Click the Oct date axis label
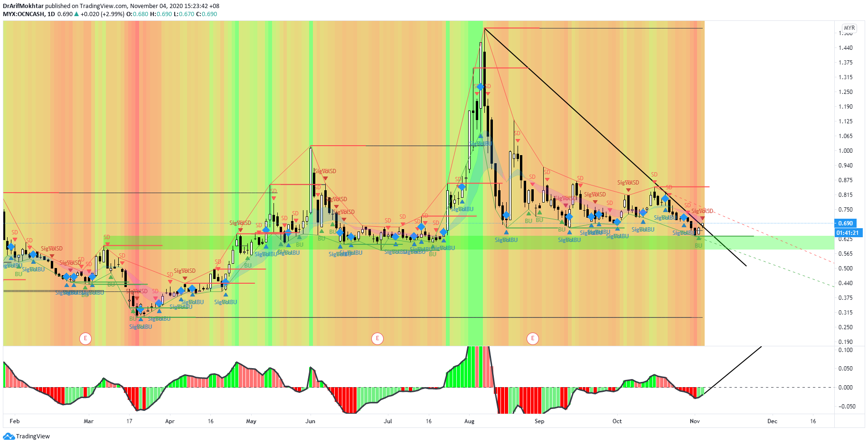This screenshot has height=445, width=868. coord(617,421)
